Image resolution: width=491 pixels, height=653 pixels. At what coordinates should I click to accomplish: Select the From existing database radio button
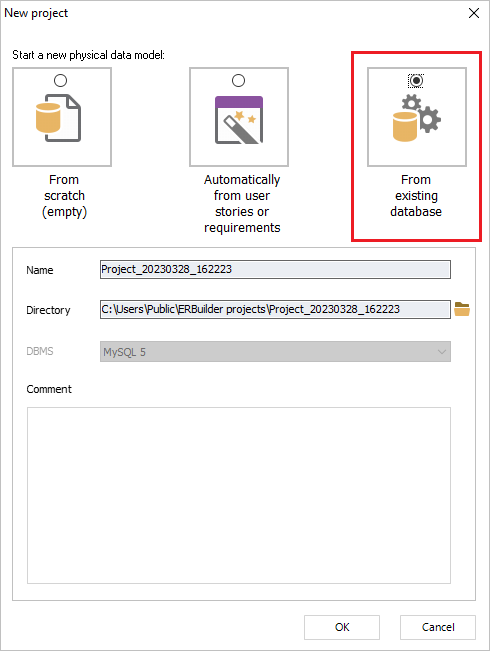point(416,80)
